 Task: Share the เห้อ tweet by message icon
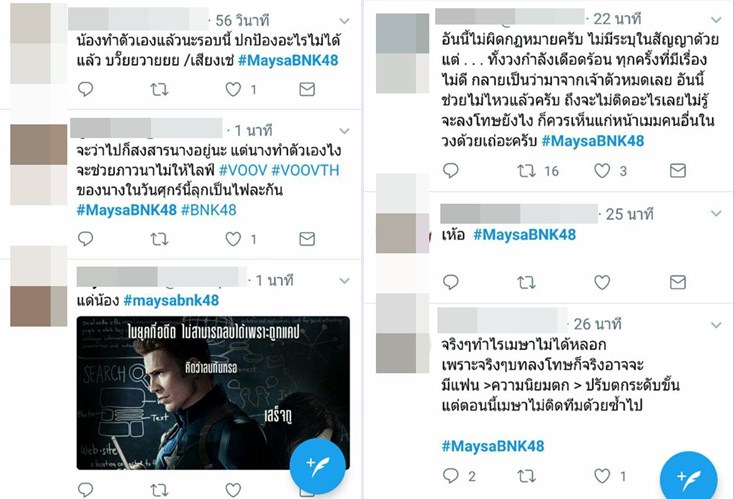tap(678, 282)
